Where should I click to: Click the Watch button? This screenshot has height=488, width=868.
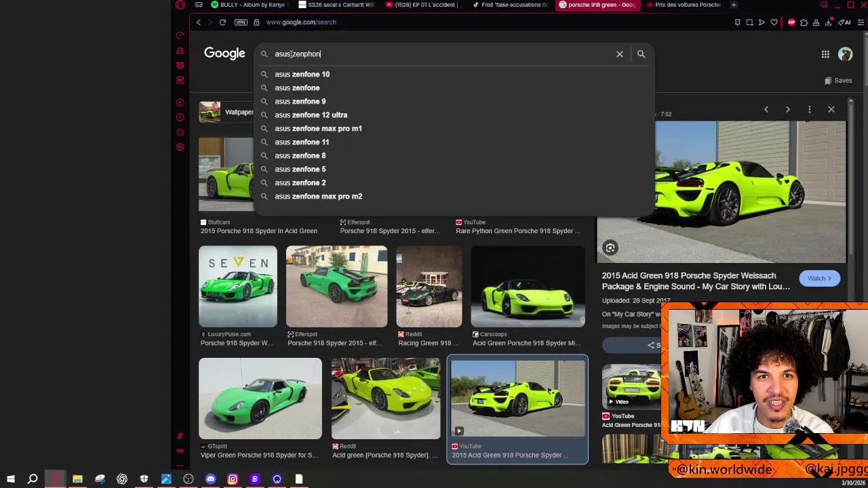tap(819, 279)
